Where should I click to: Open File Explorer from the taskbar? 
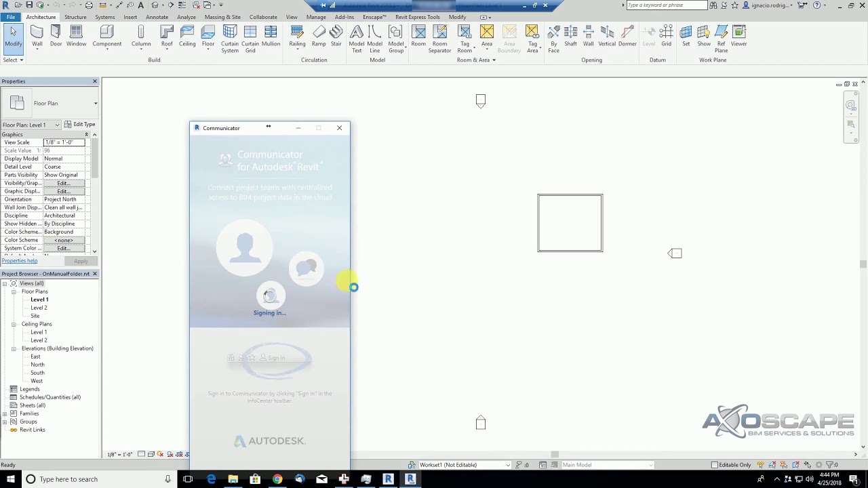click(233, 479)
